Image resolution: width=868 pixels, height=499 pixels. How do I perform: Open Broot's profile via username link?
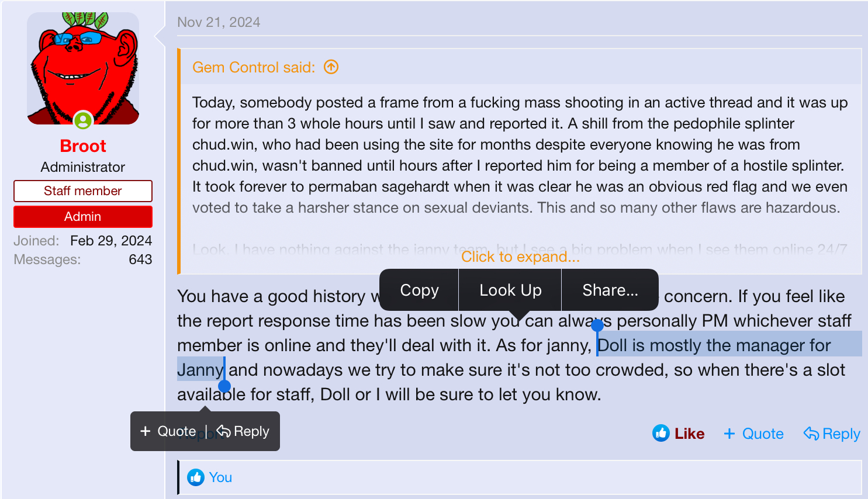[83, 146]
